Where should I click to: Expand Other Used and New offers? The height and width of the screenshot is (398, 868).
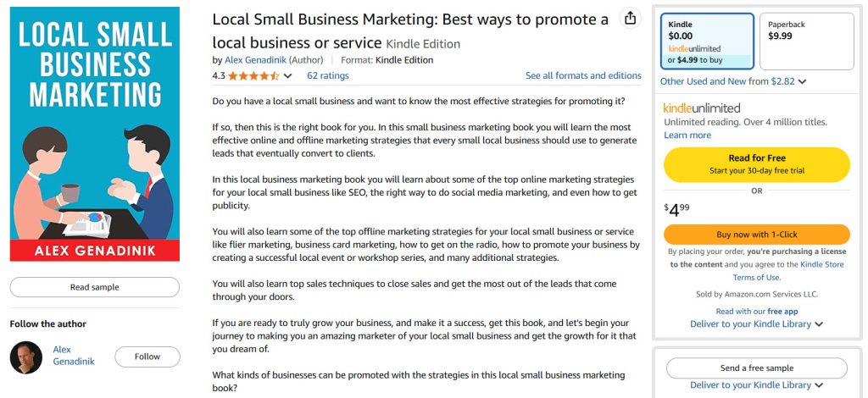click(732, 81)
